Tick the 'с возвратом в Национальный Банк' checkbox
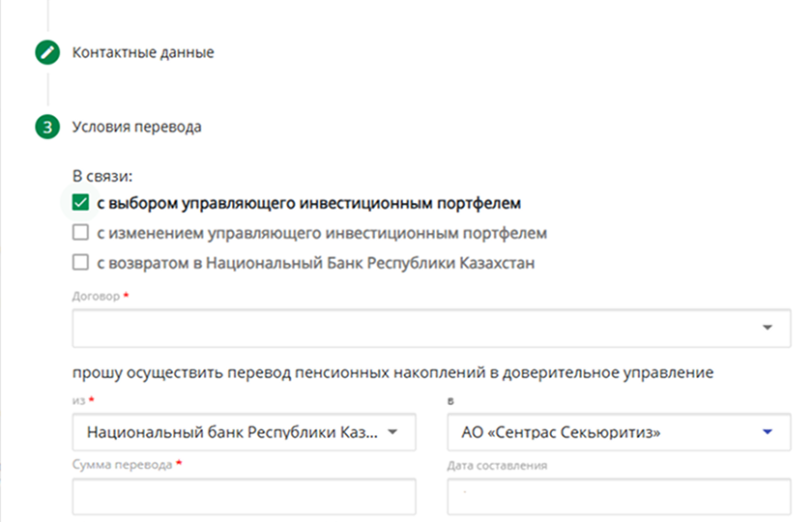The height and width of the screenshot is (522, 812). tap(81, 262)
